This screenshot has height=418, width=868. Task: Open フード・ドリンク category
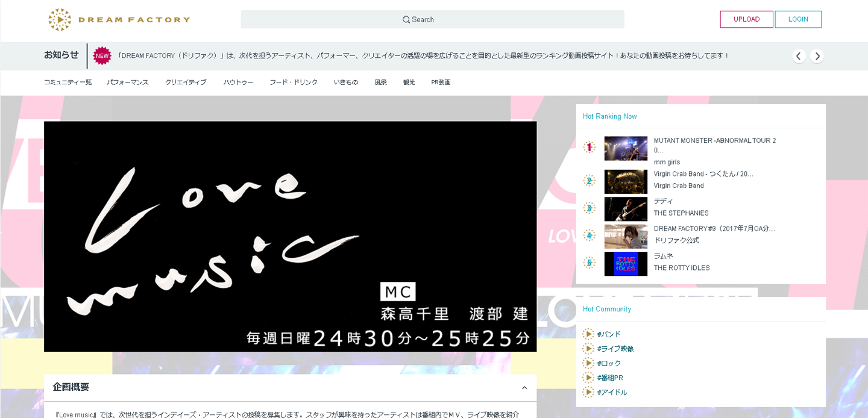tap(294, 83)
